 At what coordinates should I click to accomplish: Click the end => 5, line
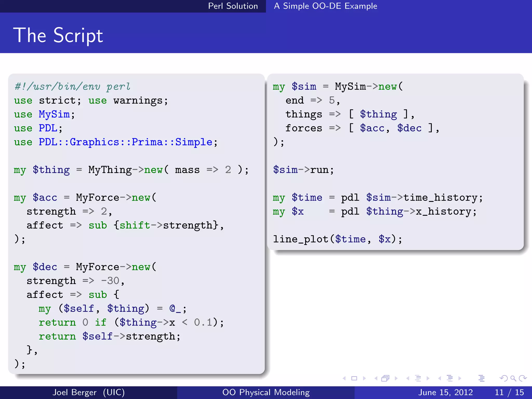pyautogui.click(x=313, y=100)
